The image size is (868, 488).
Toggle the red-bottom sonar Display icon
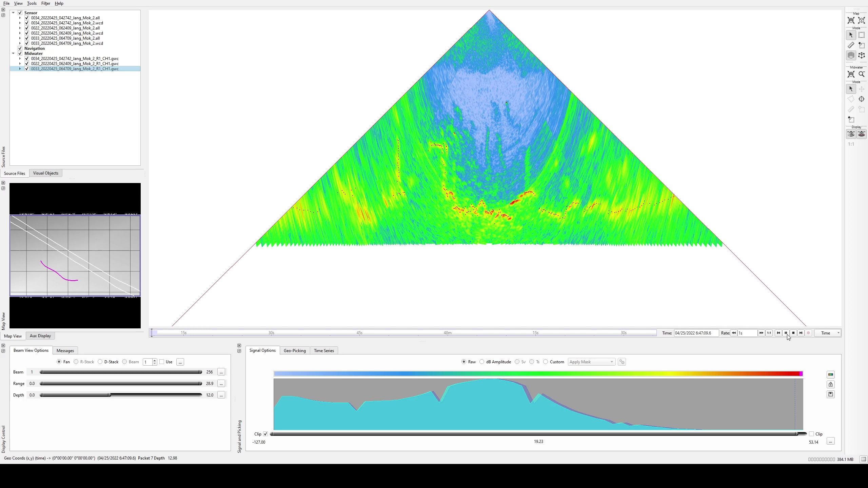click(x=862, y=134)
